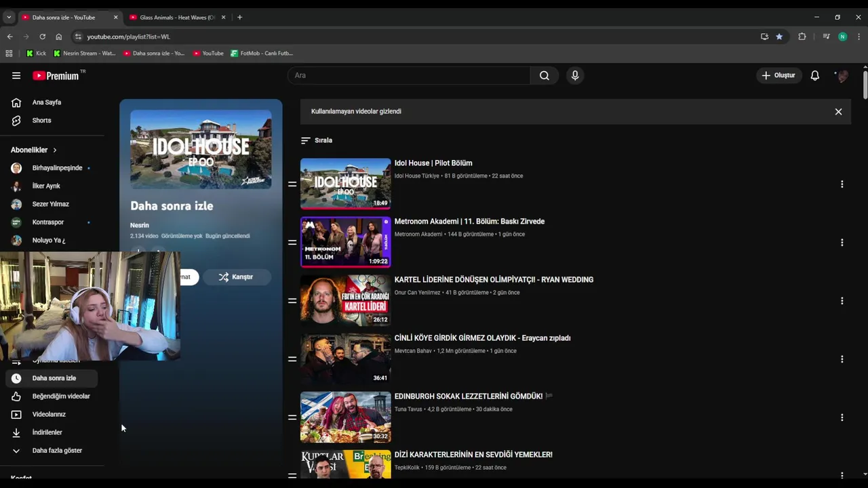Open Idol House Pilot Bölüm thumbnail
The width and height of the screenshot is (868, 488).
[346, 184]
